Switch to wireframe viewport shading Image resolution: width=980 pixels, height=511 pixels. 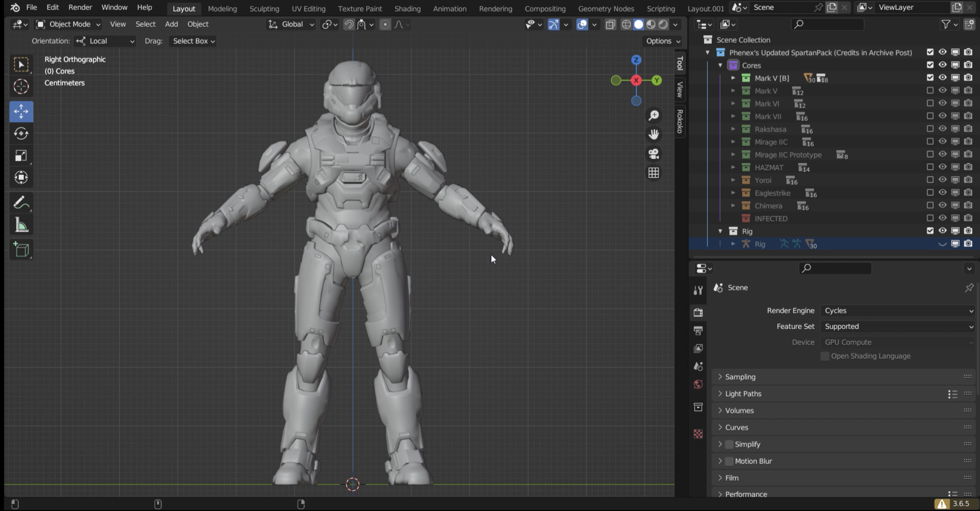click(626, 25)
